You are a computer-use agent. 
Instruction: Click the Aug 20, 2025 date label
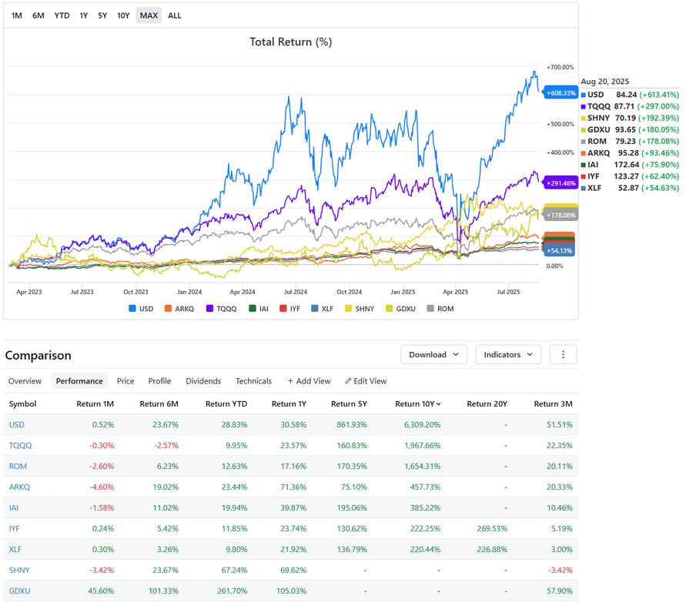point(605,82)
